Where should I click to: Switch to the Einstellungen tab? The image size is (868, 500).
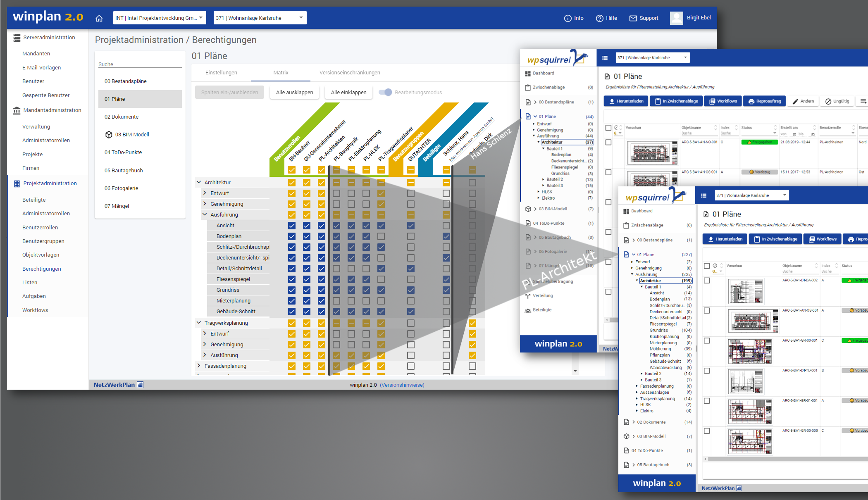221,73
